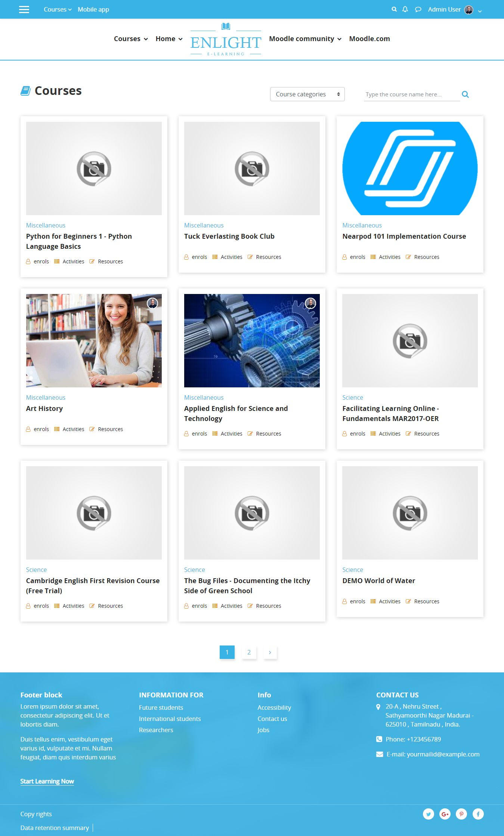Open the Data retention summary link
This screenshot has height=836, width=504.
[55, 828]
